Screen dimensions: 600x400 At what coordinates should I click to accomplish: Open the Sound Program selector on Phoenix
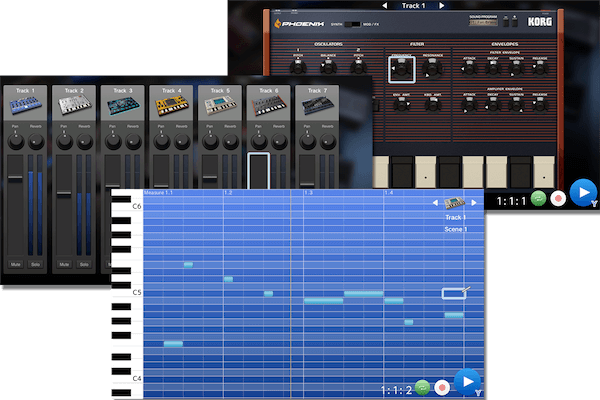pos(486,22)
